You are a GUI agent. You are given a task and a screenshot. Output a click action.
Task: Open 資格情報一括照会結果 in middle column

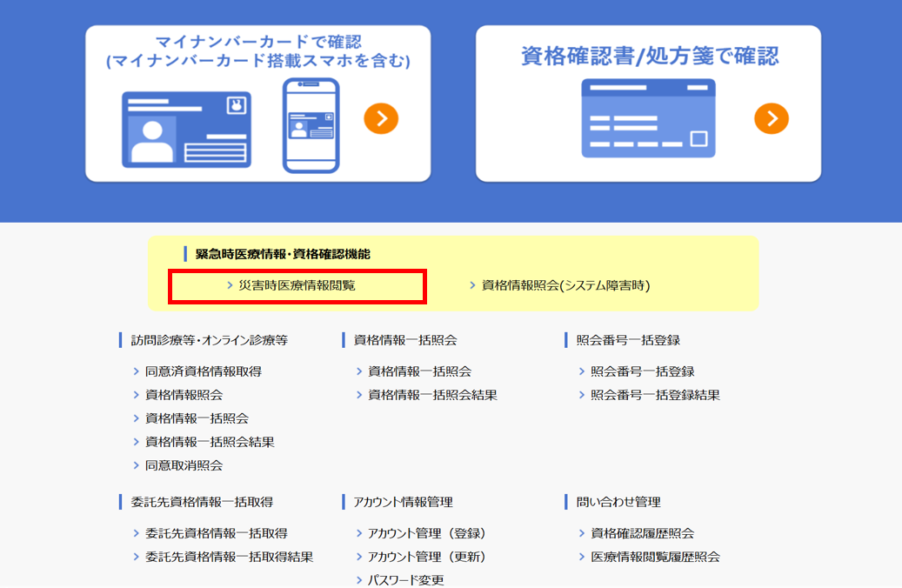[x=432, y=395]
